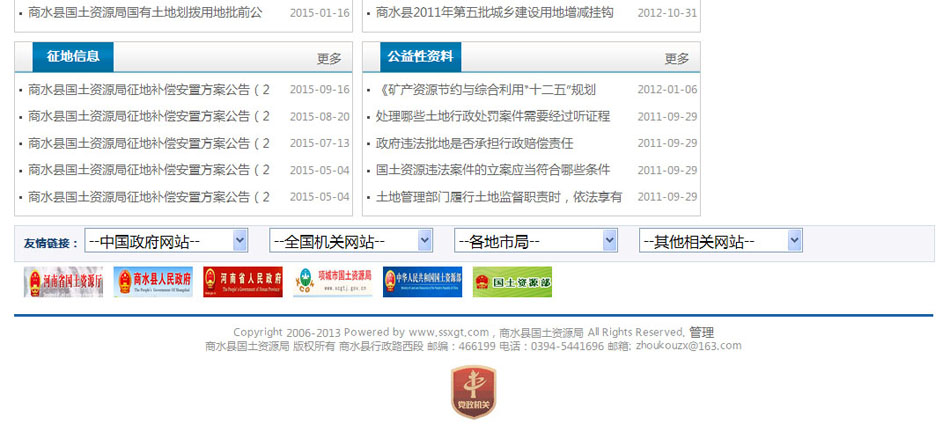Open the 商水县人民政府 banner link
This screenshot has width=950, height=446.
click(153, 282)
